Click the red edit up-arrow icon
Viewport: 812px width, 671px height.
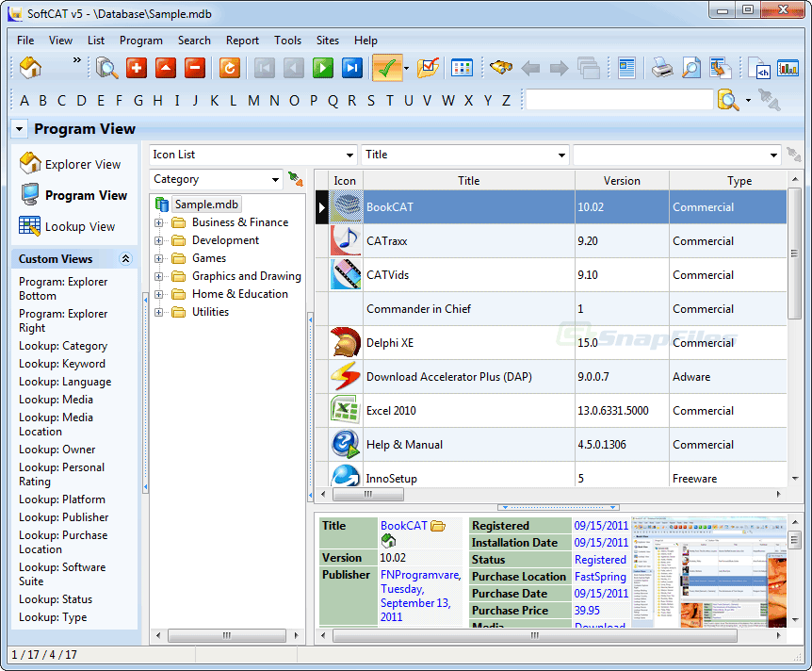click(166, 68)
